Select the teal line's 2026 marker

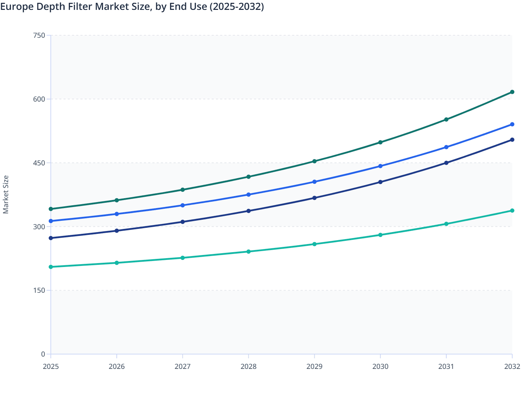pyautogui.click(x=117, y=263)
